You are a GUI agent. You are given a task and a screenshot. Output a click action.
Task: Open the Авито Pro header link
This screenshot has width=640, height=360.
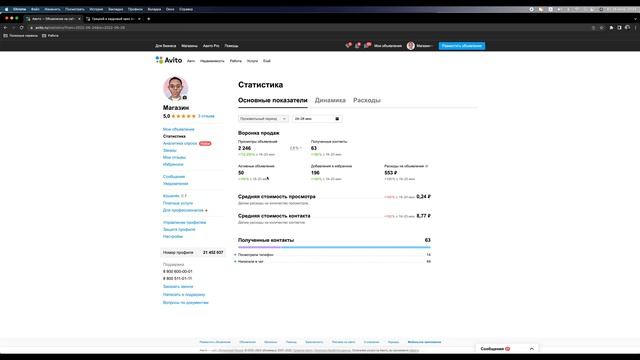point(211,46)
